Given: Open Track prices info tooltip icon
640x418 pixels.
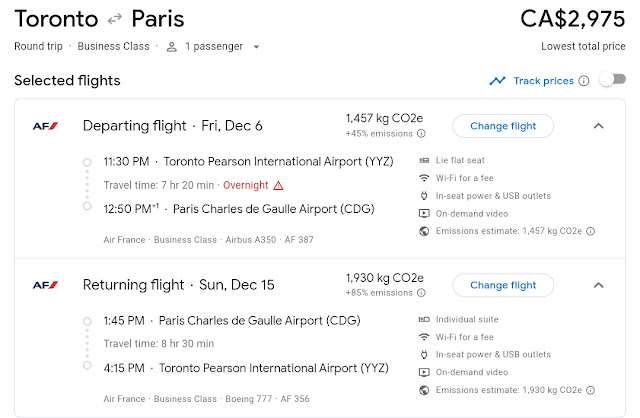Looking at the screenshot, I should pos(583,81).
